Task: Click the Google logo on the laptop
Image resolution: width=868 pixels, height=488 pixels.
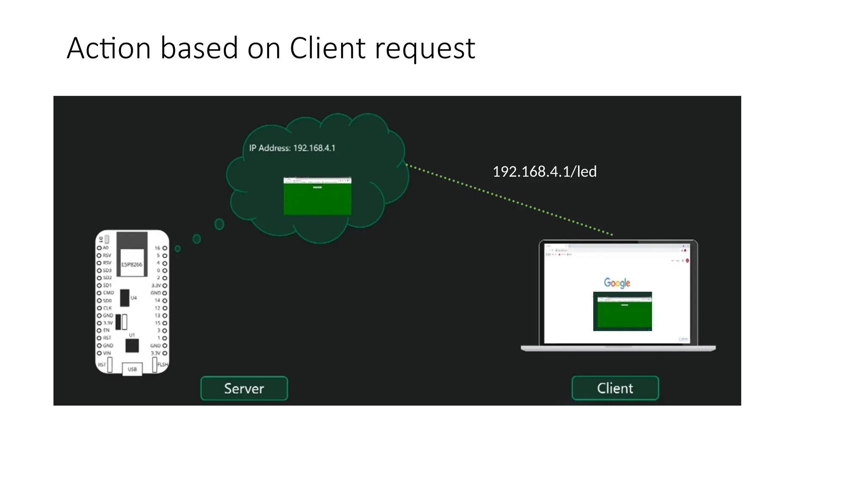Action: coord(617,283)
